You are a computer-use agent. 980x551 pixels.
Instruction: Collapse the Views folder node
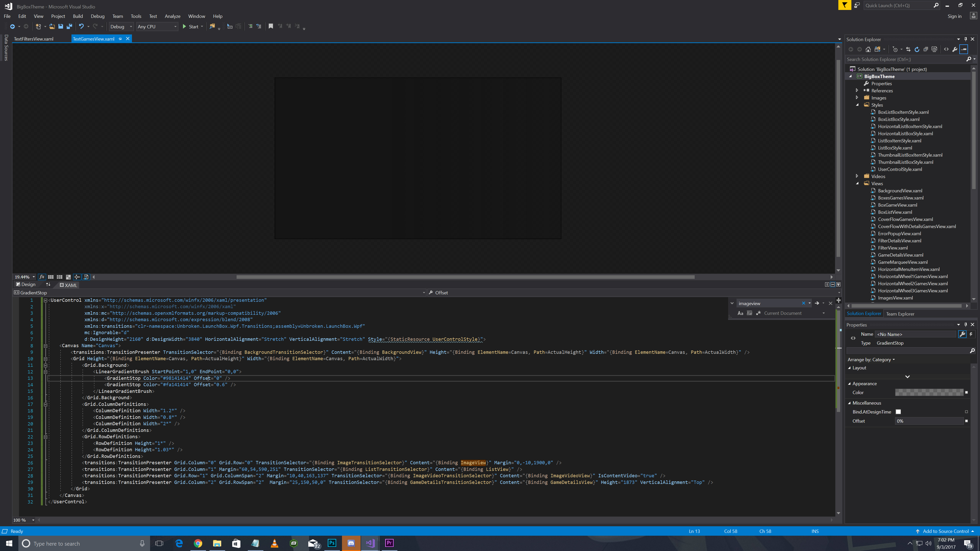click(x=857, y=183)
